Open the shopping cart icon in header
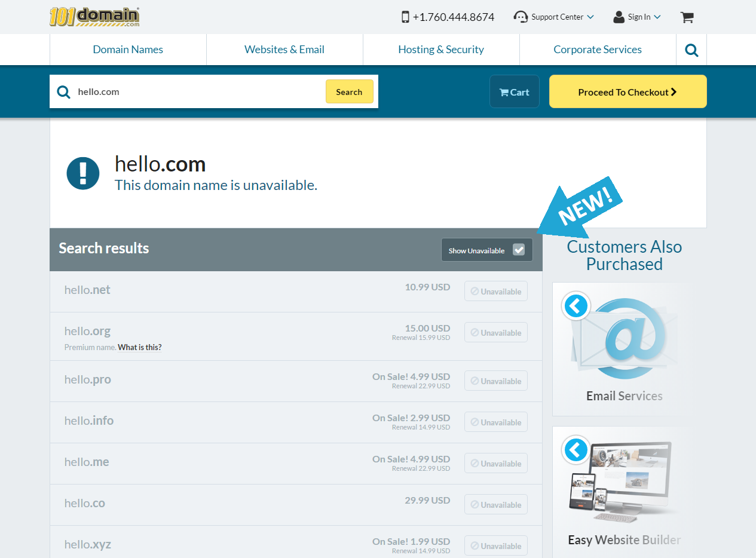 coord(687,17)
